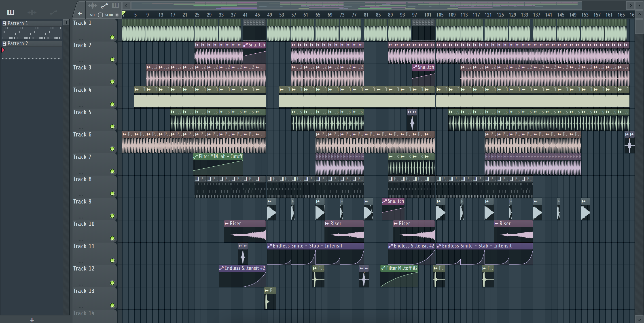Toggle audio clip focus icon above STEP
The height and width of the screenshot is (323, 644).
93,5
